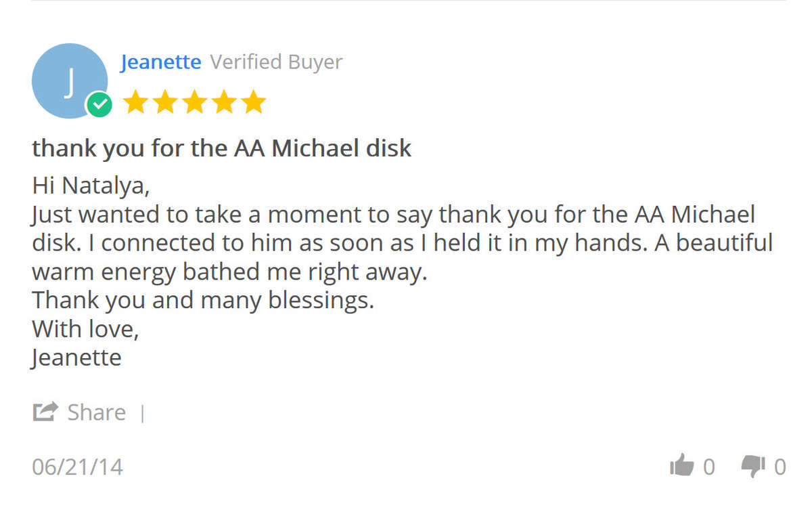Select the first gold star in the rating

pyautogui.click(x=135, y=102)
